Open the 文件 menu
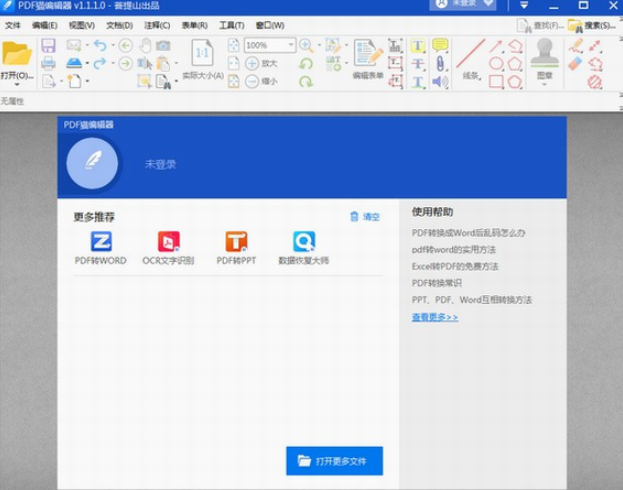 pyautogui.click(x=13, y=24)
